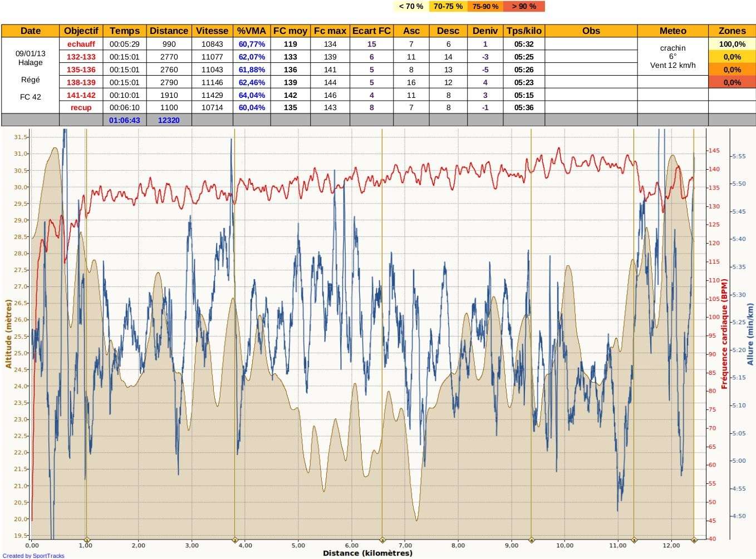756x559 pixels.
Task: Click the 'Halage' location text
Action: point(31,62)
